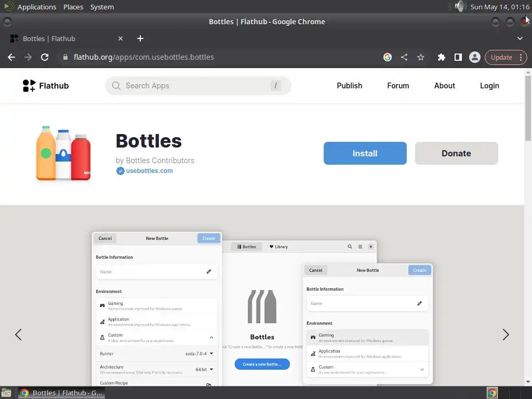Open the About page
Screen dimensions: 532x399
tap(445, 86)
